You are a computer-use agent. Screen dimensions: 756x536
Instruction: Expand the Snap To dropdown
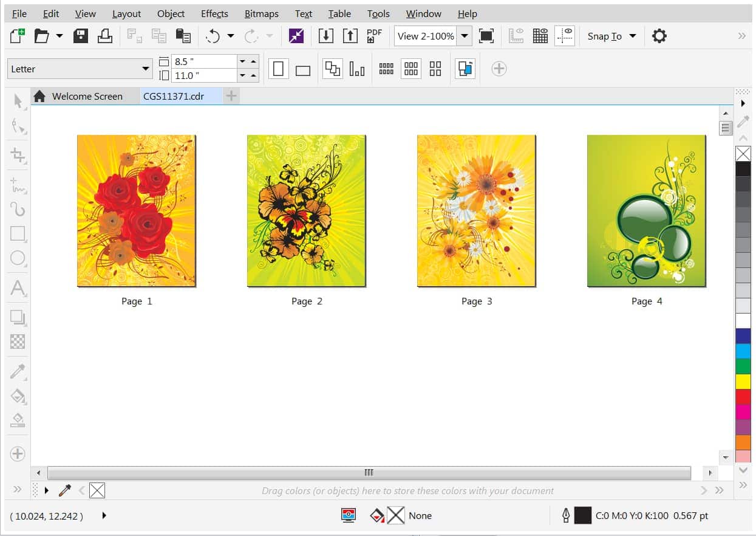point(633,36)
